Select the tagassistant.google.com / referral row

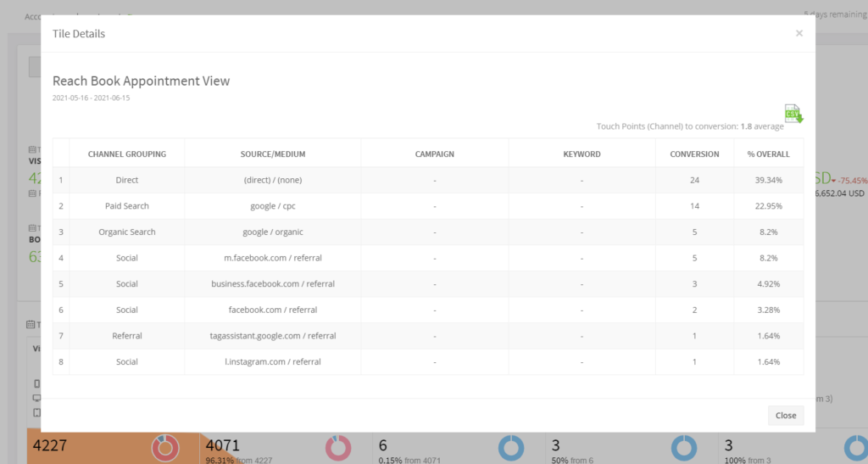coord(273,336)
